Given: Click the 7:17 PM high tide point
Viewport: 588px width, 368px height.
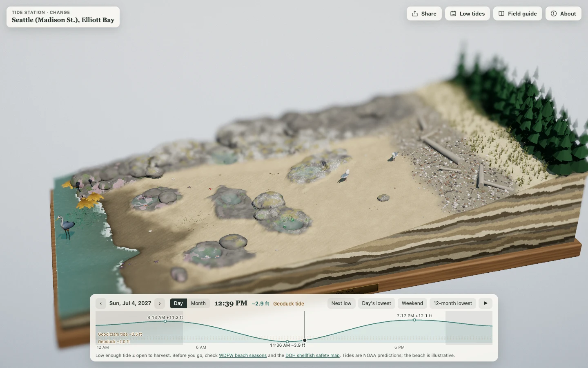Looking at the screenshot, I should (x=414, y=320).
